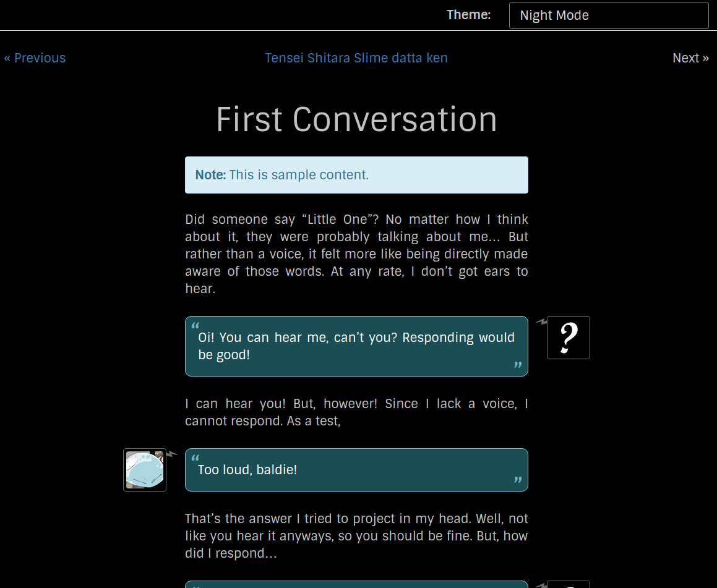Screen dimensions: 717x588
Task: Click the paragraph starting "That's the answer"
Action: [x=356, y=536]
